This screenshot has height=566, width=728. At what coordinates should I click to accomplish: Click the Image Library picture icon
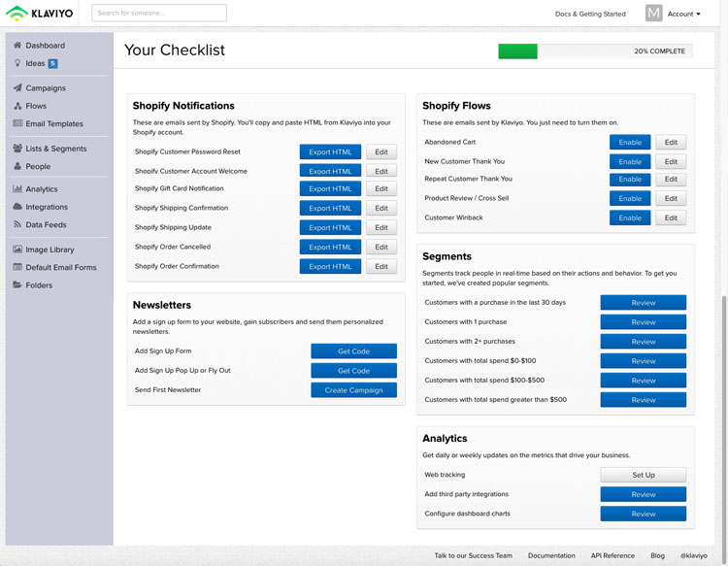click(17, 250)
